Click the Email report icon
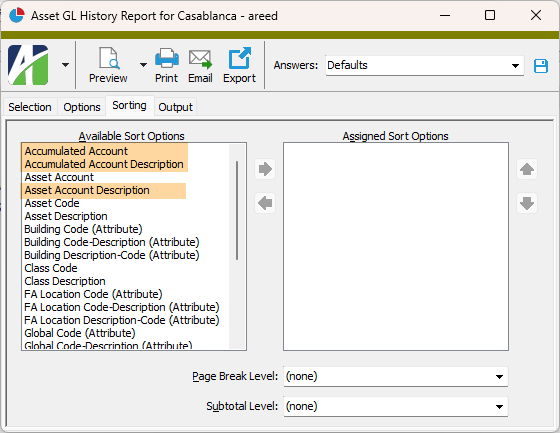This screenshot has height=433, width=560. (200, 59)
